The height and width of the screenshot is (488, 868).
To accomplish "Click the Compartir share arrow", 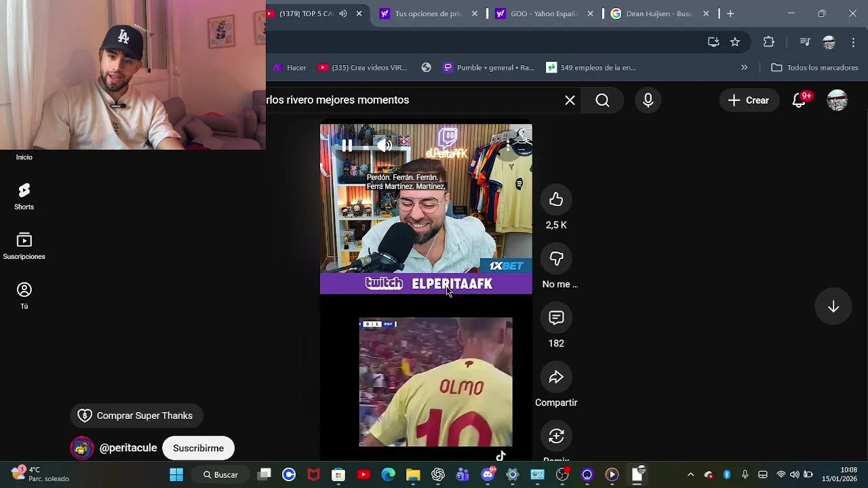I will pyautogui.click(x=556, y=377).
